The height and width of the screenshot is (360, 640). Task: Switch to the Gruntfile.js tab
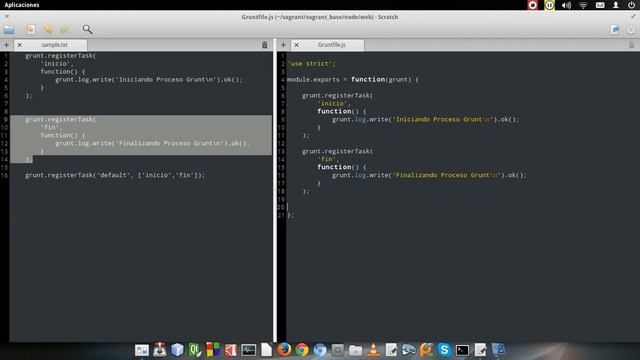click(x=332, y=45)
